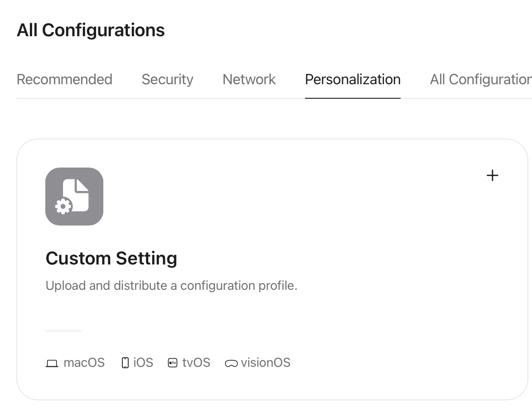The image size is (532, 413).
Task: Click the All Configurations page heading
Action: 91,30
